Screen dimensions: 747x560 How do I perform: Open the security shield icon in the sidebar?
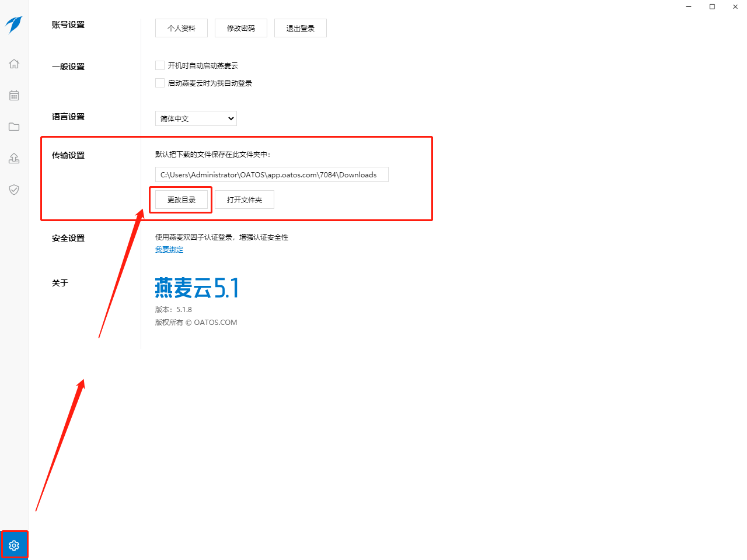[14, 190]
